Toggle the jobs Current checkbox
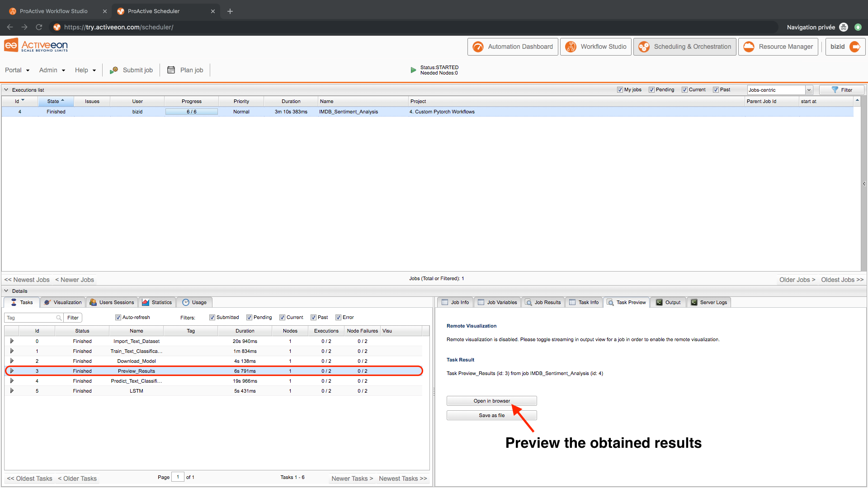Viewport: 868px width, 488px height. [684, 89]
